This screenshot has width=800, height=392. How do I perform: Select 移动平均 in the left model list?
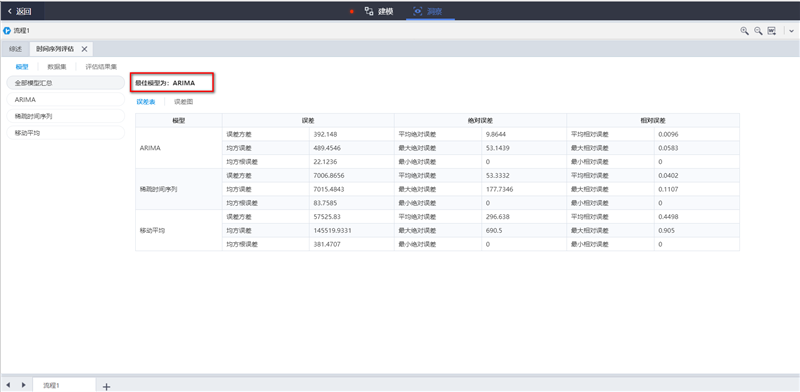(65, 133)
